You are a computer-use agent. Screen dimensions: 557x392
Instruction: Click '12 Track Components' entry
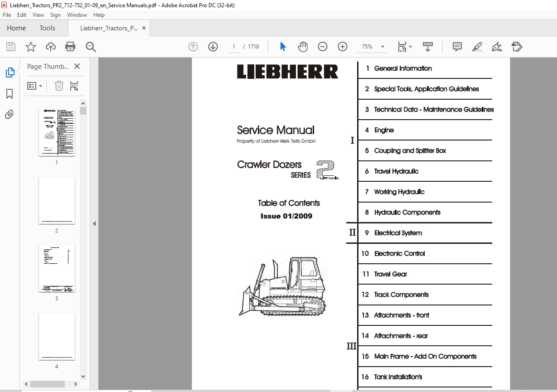click(x=395, y=295)
